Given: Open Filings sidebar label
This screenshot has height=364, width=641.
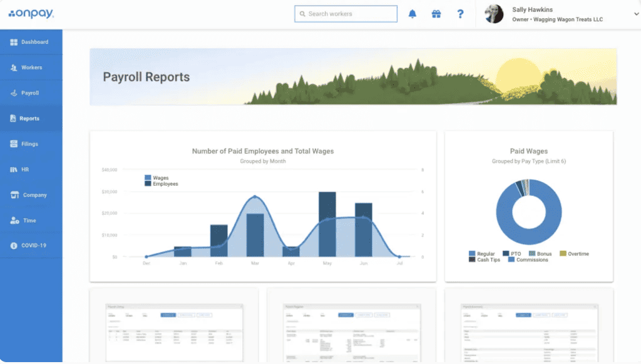Looking at the screenshot, I should click(29, 144).
